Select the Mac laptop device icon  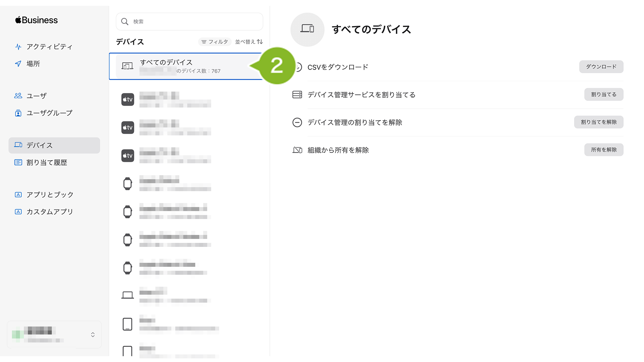[127, 295]
